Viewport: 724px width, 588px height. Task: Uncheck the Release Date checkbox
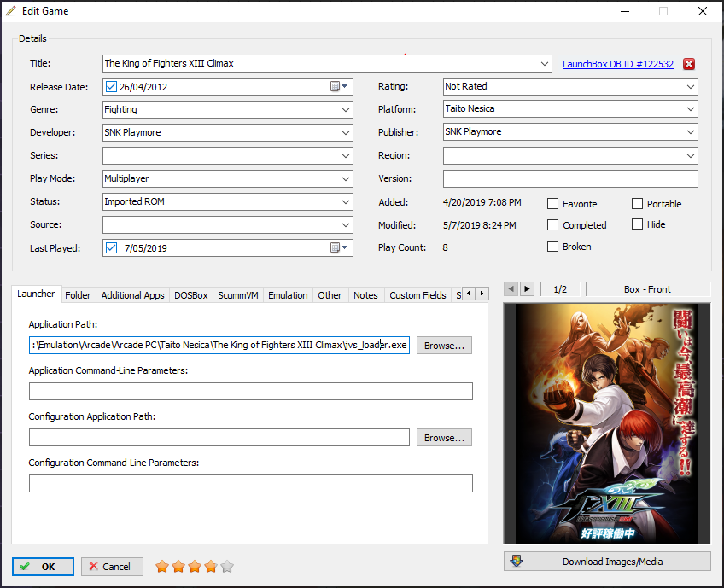pyautogui.click(x=111, y=87)
